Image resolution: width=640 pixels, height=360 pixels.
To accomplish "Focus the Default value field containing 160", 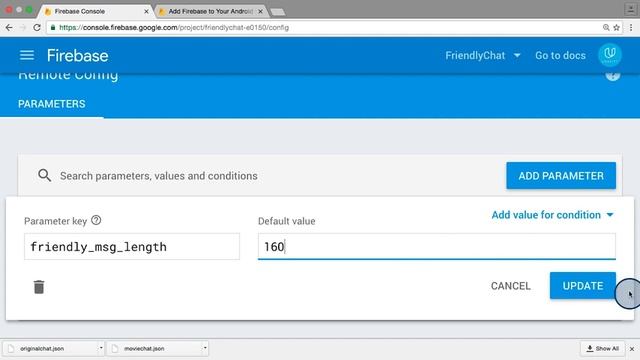I will click(x=437, y=247).
